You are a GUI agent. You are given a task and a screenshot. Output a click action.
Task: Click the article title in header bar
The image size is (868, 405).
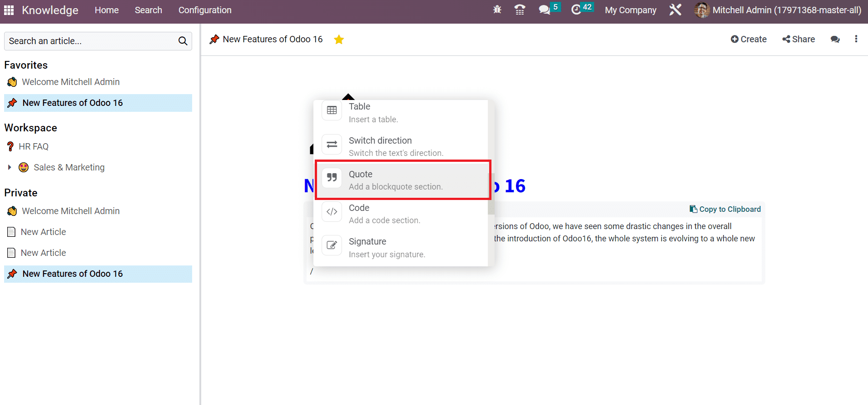(273, 40)
